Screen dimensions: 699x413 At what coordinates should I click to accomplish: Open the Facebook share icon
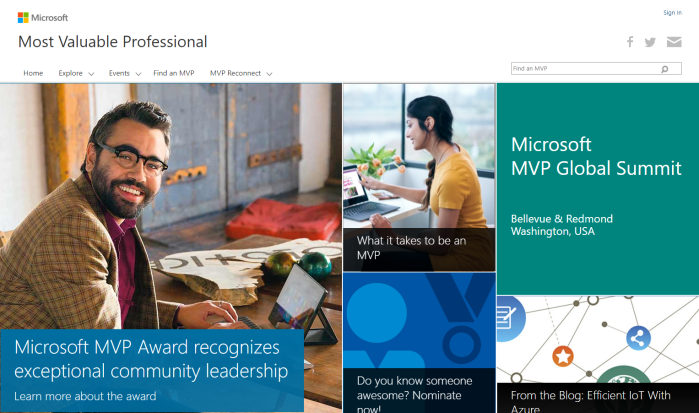(x=630, y=42)
